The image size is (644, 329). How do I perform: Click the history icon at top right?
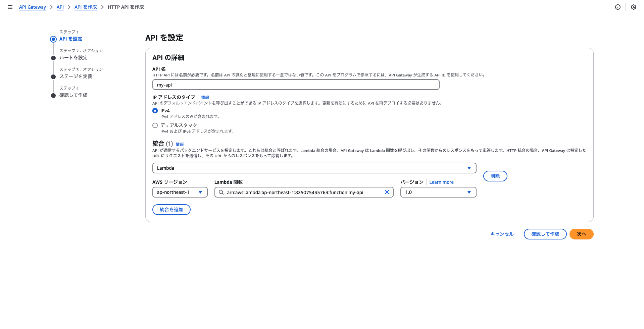click(633, 7)
